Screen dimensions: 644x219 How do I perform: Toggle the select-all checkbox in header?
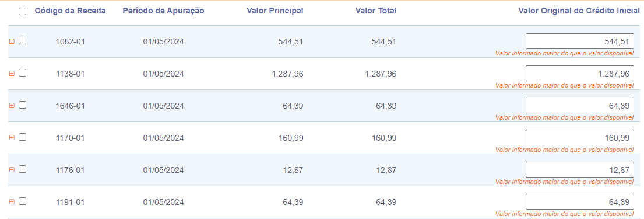23,12
